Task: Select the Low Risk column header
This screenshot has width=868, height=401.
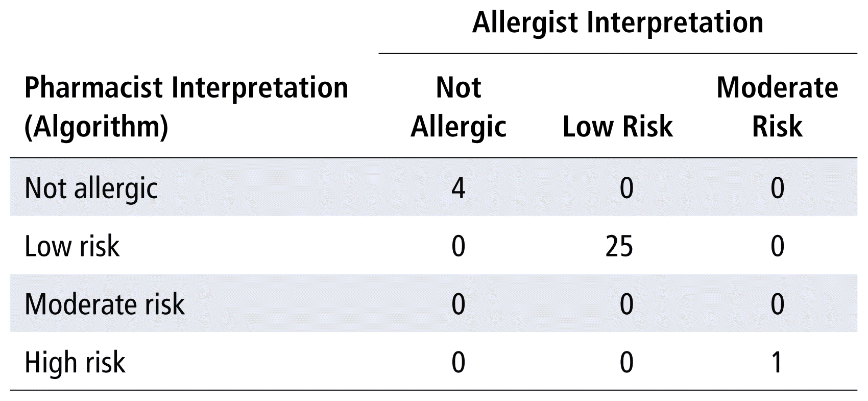Action: (x=617, y=126)
